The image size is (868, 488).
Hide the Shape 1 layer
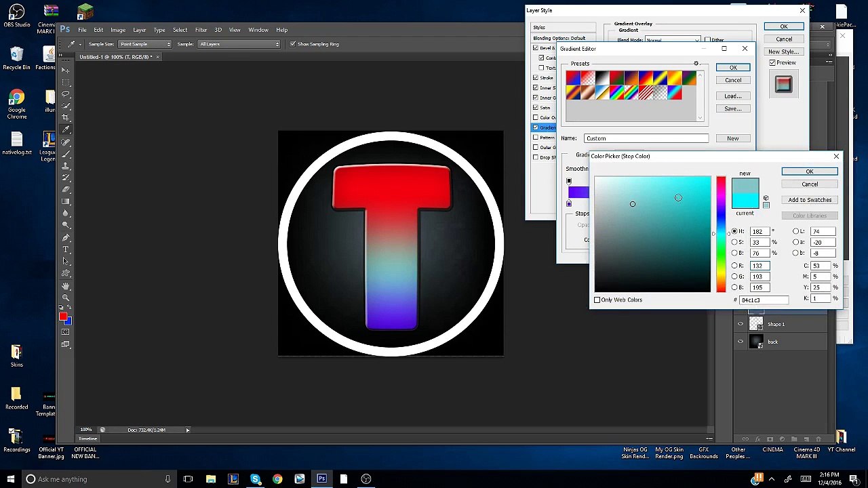(741, 324)
